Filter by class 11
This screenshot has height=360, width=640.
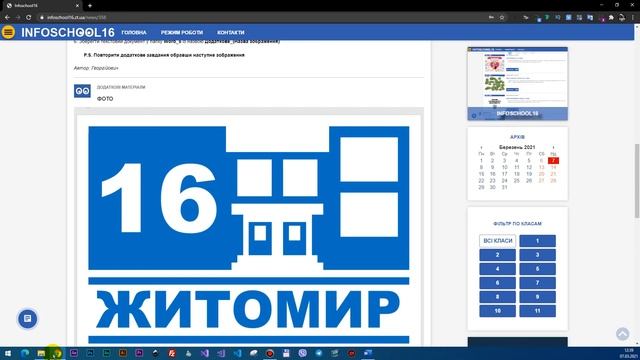click(x=537, y=311)
